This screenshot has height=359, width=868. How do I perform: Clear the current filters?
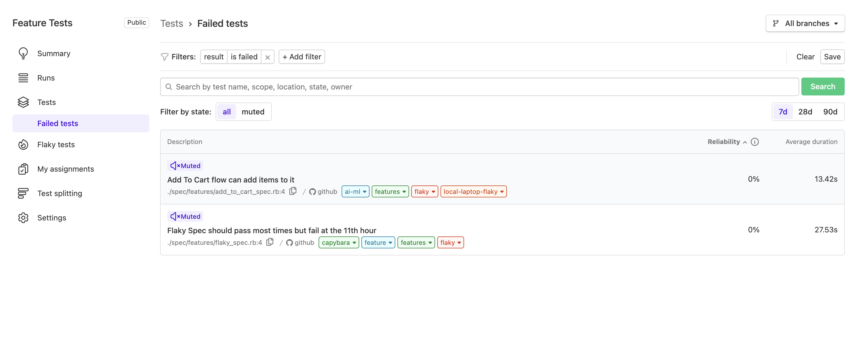805,56
